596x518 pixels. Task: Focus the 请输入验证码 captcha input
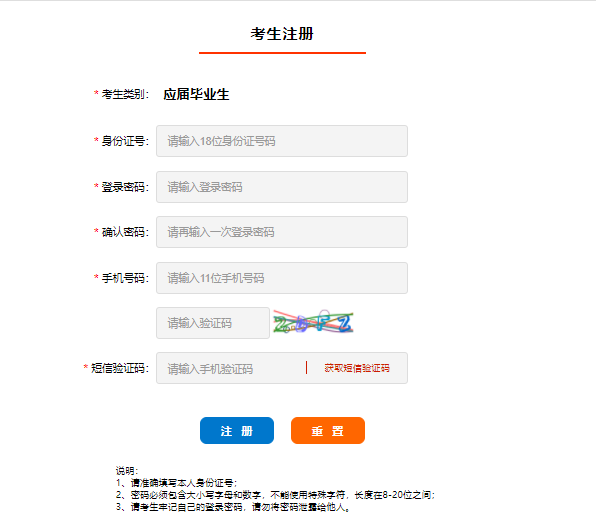pos(213,323)
